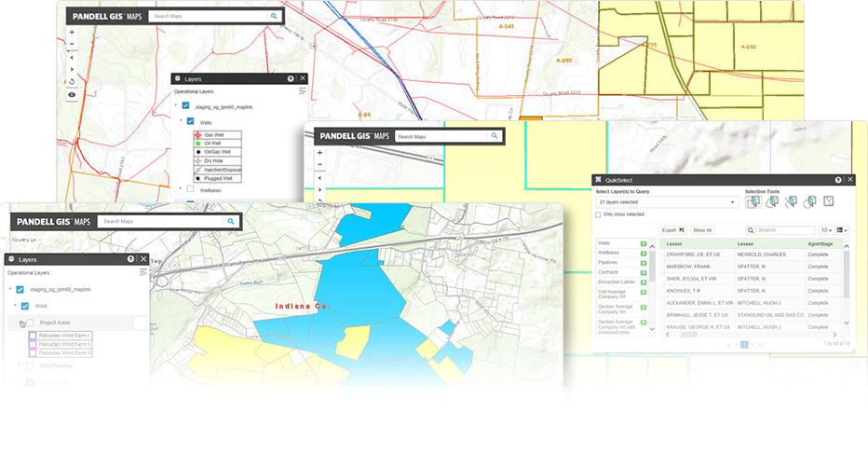Expand the Wellbores layer group
Screen dimensions: 868x454
pos(181,189)
